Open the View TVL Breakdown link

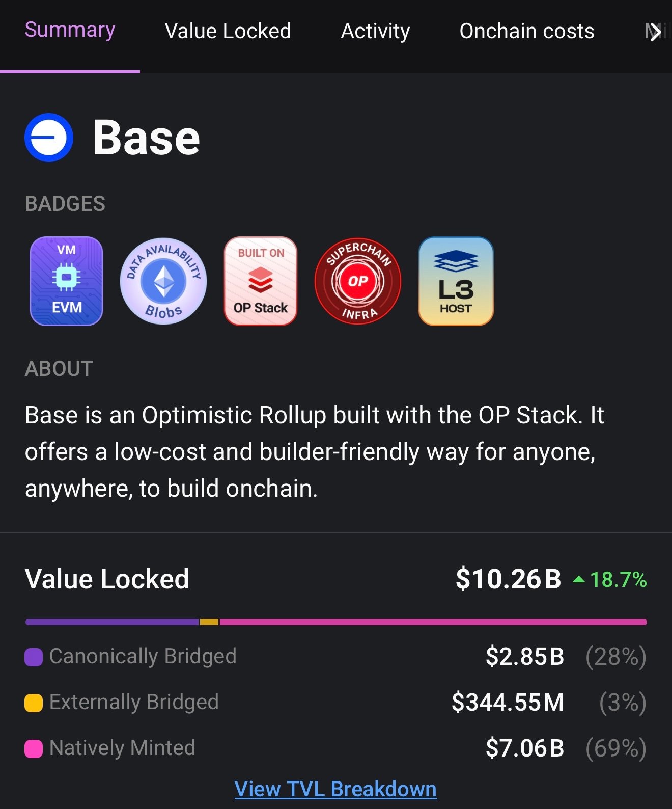(x=335, y=789)
